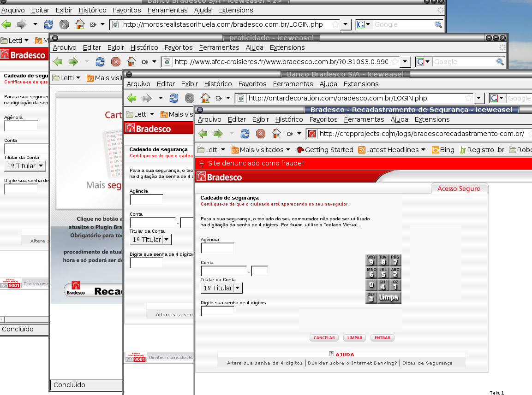Star the morosrealistasorihuela page as a bookmark

pos(335,24)
